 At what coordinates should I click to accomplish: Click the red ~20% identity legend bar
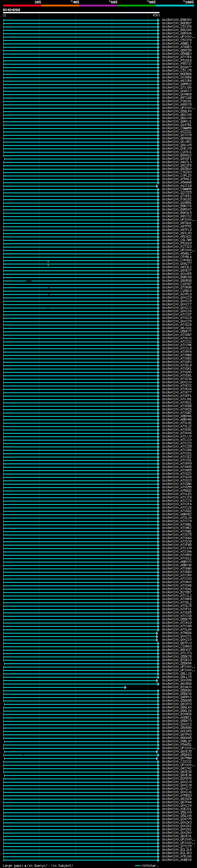point(22,6)
